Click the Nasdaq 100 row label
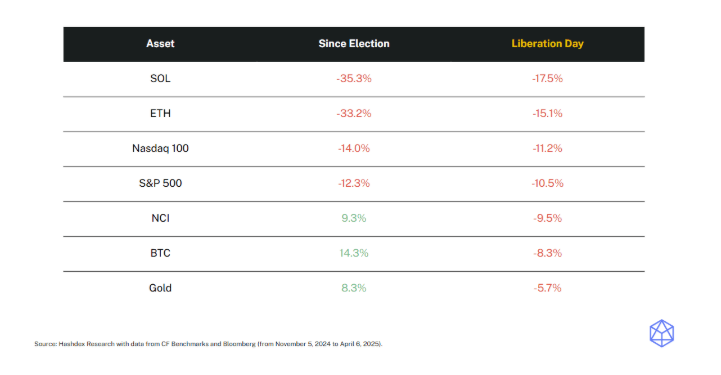Screen dimensions: 721x375 [x=160, y=148]
